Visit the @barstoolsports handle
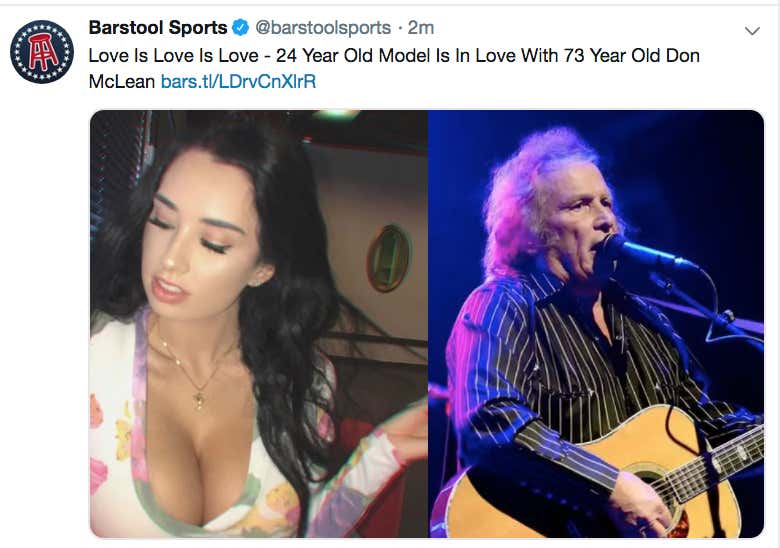The width and height of the screenshot is (780, 548). point(323,28)
